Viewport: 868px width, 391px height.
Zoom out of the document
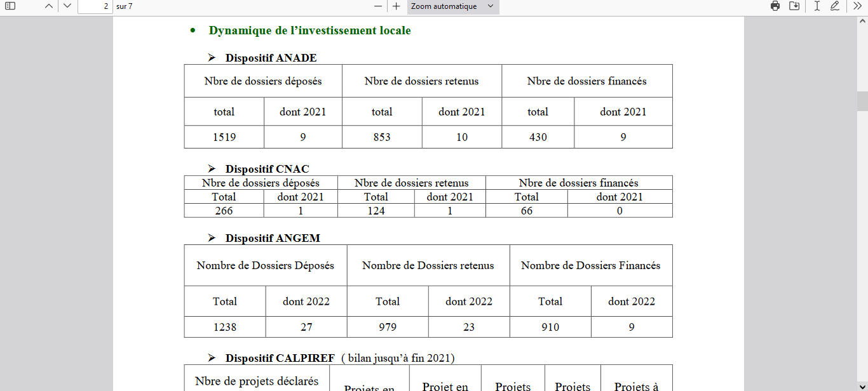(378, 6)
